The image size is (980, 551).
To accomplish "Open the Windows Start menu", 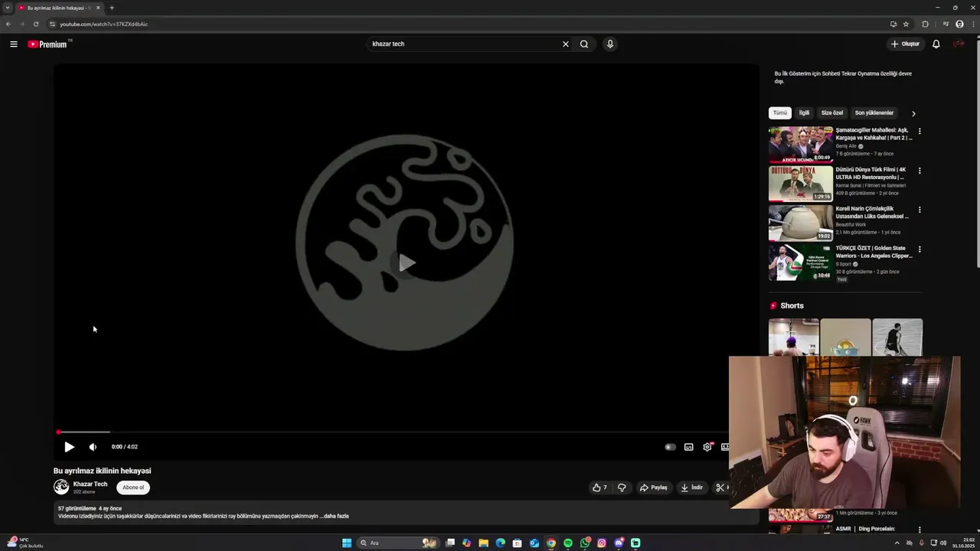I will coord(347,543).
